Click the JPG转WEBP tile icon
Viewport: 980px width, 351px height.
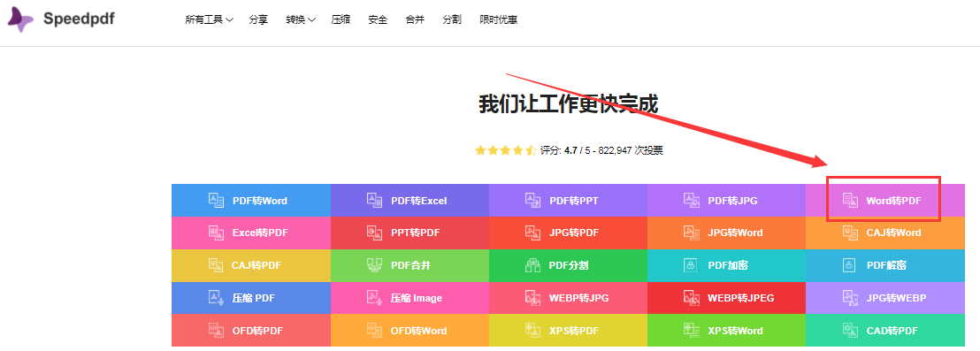point(850,298)
